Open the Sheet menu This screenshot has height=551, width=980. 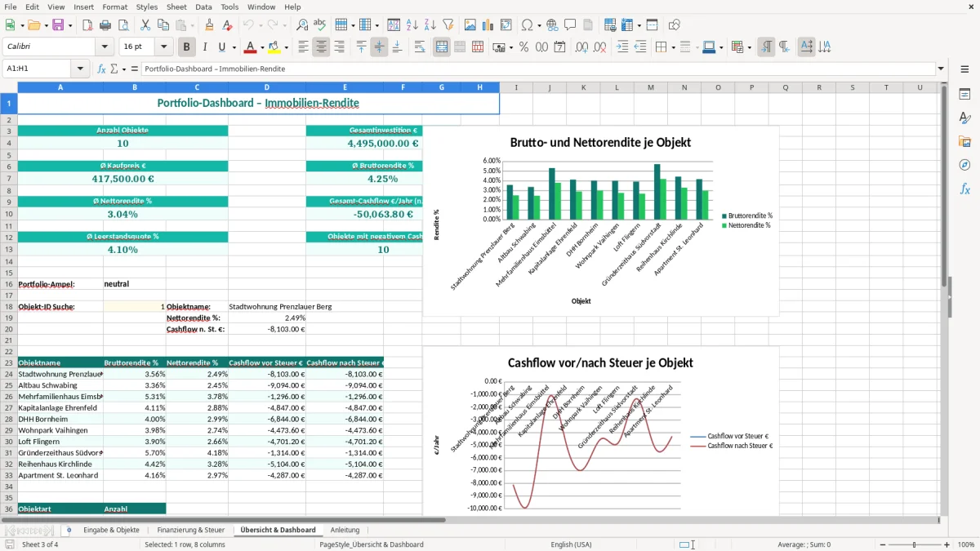(176, 7)
